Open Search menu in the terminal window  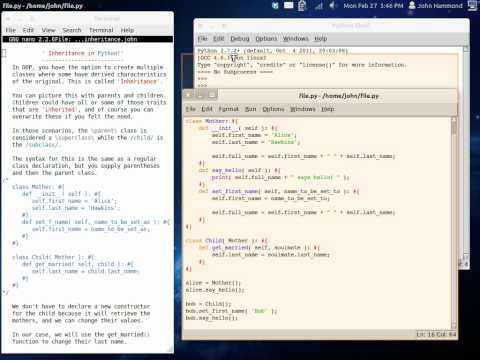72,30
